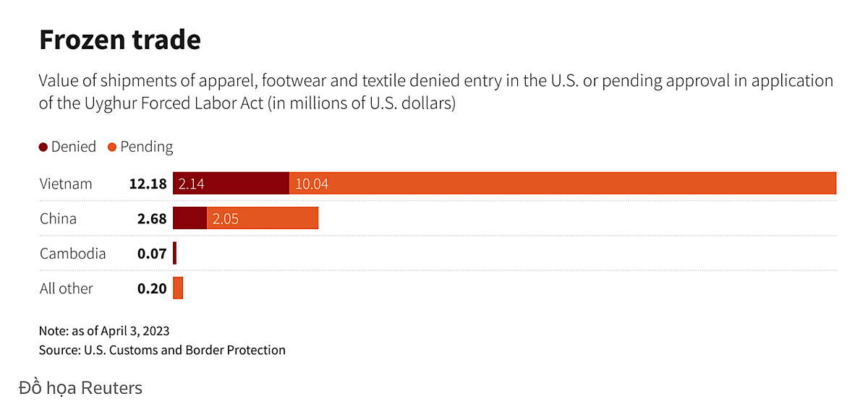Screen dimensions: 868x417
Task: Click Vietnam's pending bar segment showing 10.04
Action: pyautogui.click(x=563, y=184)
